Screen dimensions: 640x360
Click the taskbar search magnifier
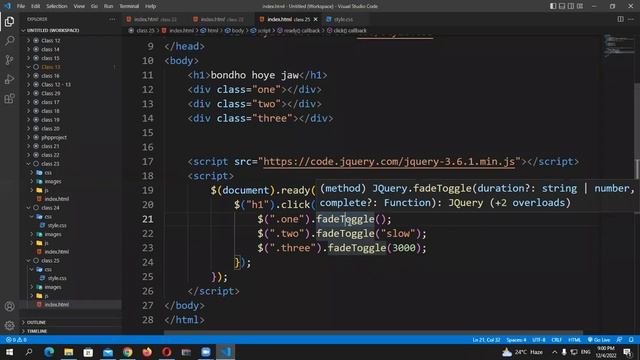click(29, 352)
